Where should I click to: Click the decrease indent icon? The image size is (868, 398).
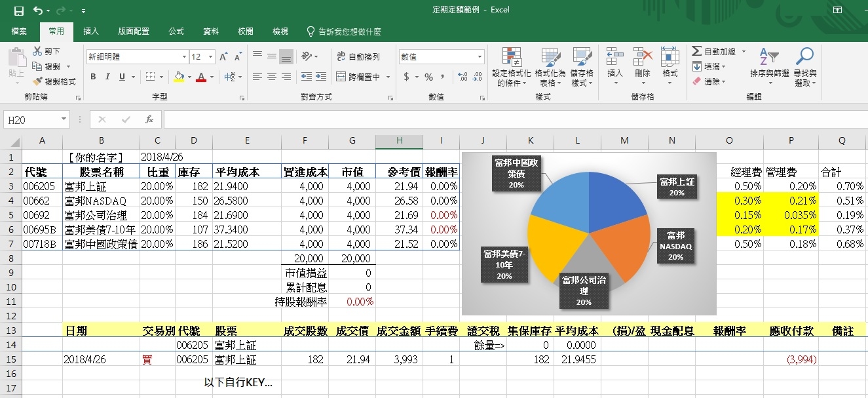click(x=307, y=77)
